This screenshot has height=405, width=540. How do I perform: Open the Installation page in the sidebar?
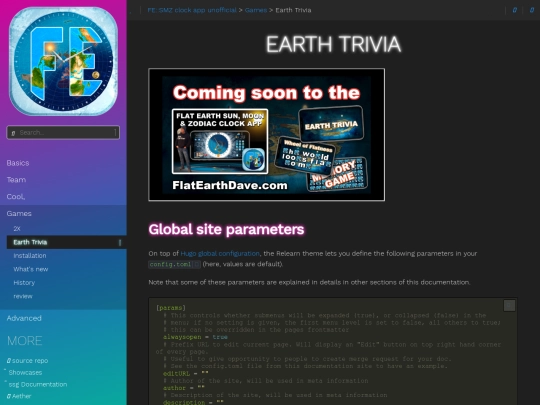[x=30, y=256]
